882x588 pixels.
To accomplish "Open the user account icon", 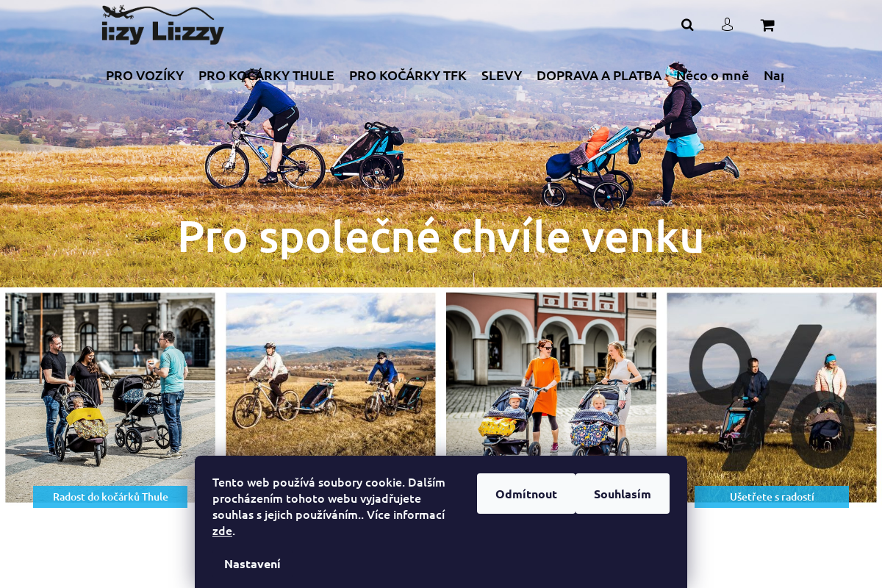I will (727, 25).
